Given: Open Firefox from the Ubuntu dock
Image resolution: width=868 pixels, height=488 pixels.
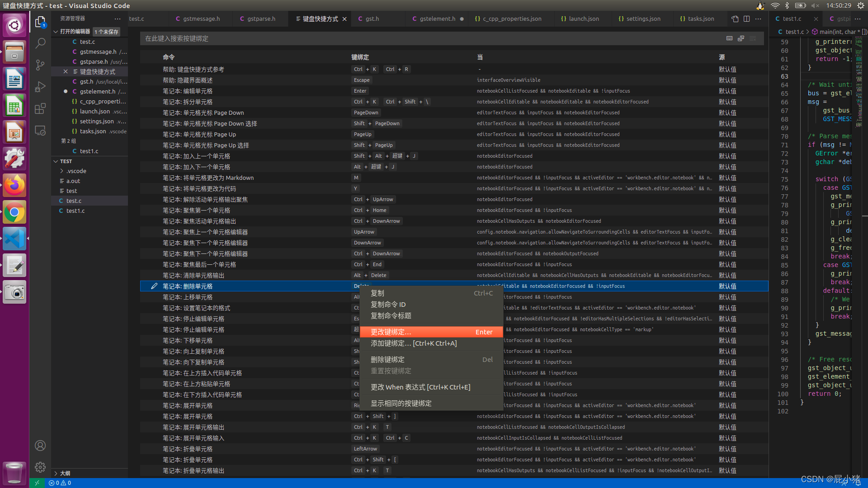Looking at the screenshot, I should click(14, 185).
